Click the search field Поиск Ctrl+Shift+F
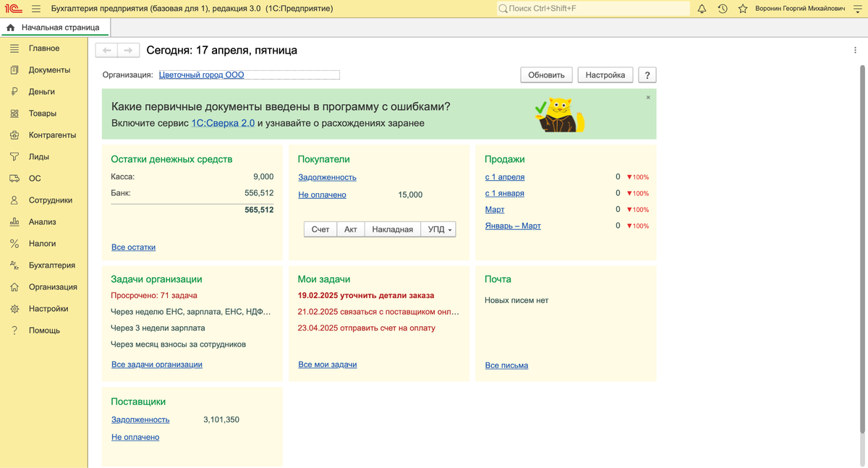The width and height of the screenshot is (868, 468). 593,9
